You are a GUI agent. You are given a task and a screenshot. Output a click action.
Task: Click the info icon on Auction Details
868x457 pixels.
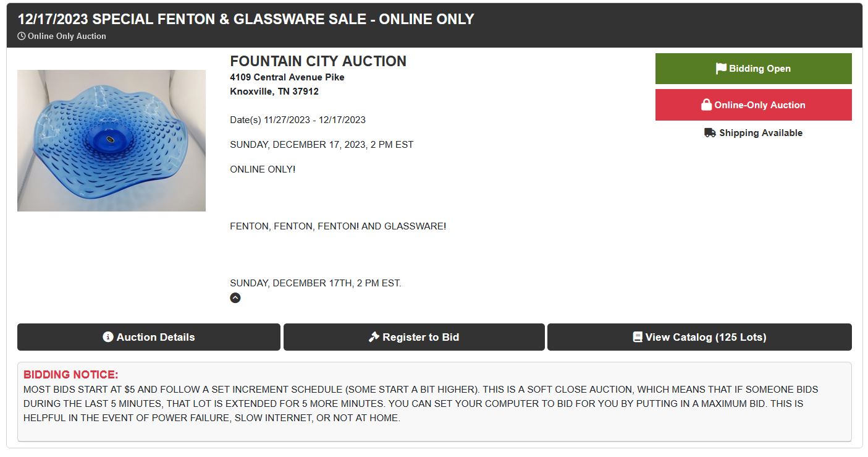tap(108, 337)
